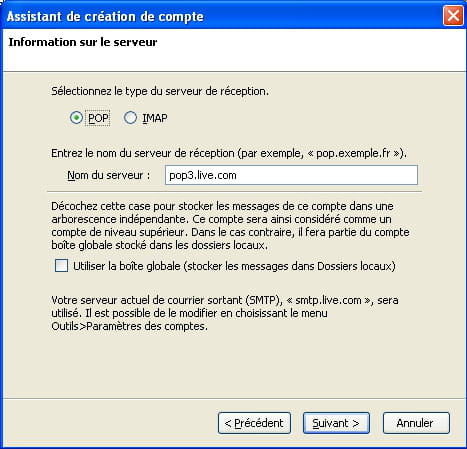Click the IMAP label text
Screen dimensions: 467x449
(155, 118)
